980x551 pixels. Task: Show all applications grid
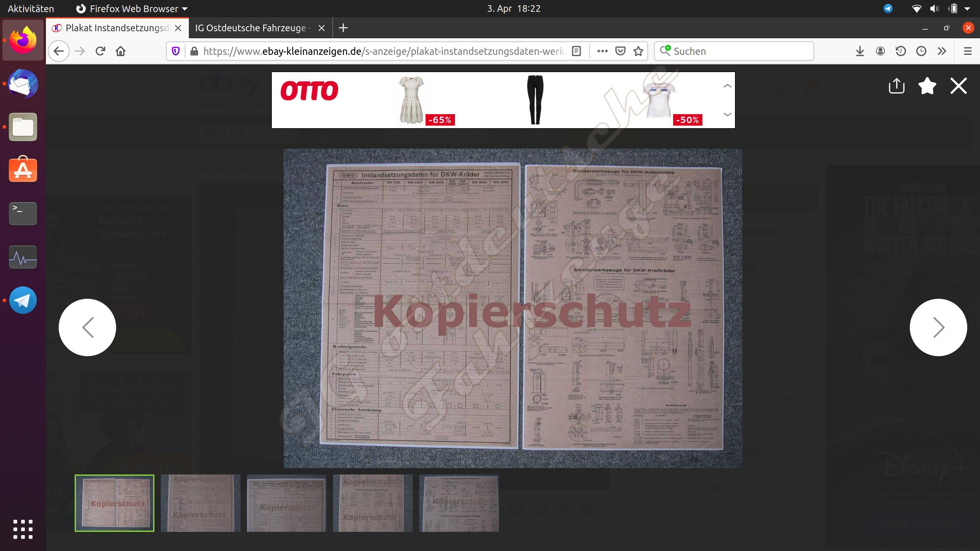(x=23, y=529)
